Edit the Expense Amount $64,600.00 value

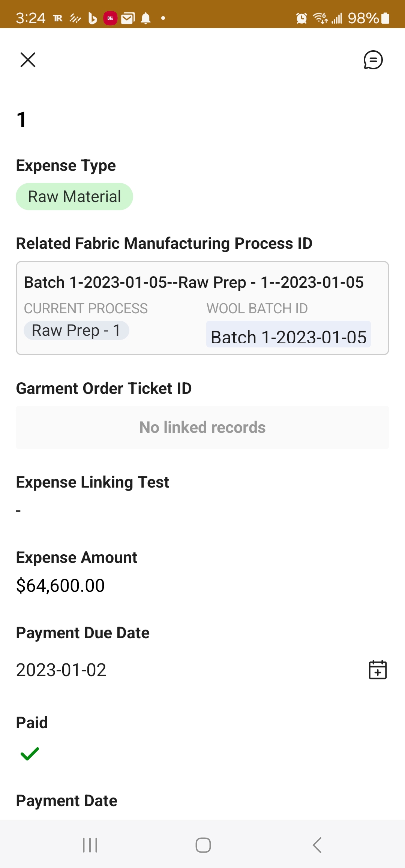pyautogui.click(x=60, y=586)
